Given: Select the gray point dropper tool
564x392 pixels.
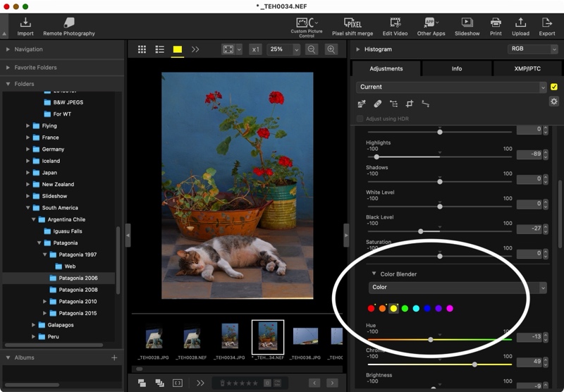Looking at the screenshot, I should (362, 104).
